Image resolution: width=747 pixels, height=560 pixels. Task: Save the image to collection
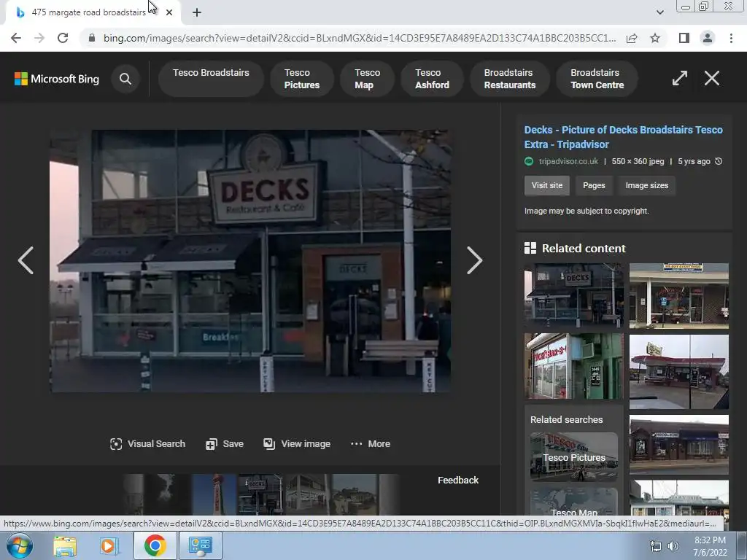[x=225, y=444]
